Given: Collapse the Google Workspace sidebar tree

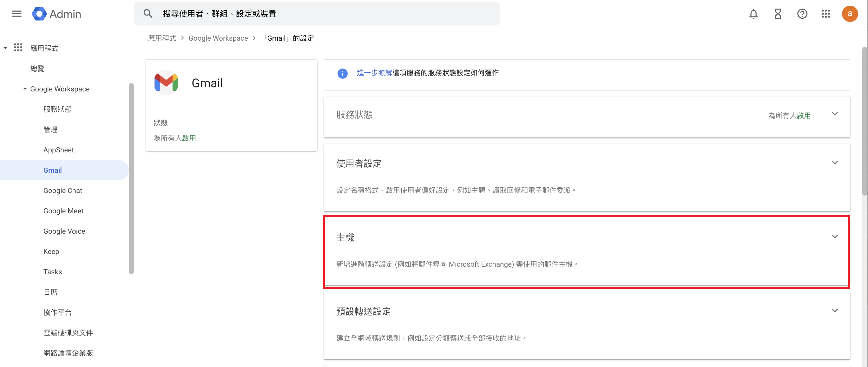Looking at the screenshot, I should pyautogui.click(x=25, y=89).
